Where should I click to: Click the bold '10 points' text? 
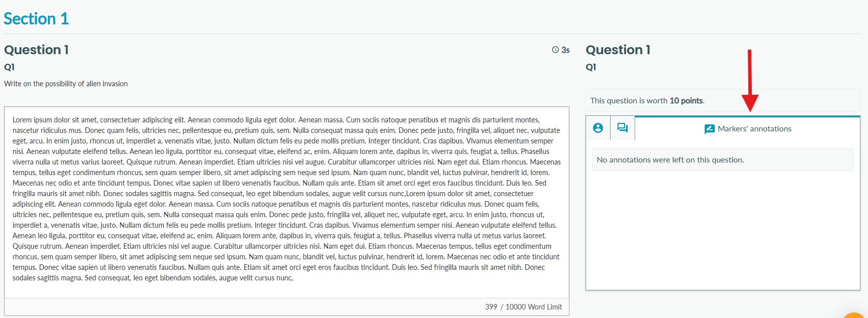(x=686, y=100)
